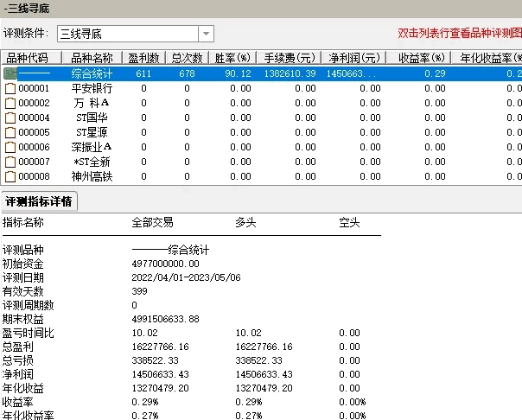Select the 综合统计 name cell
This screenshot has height=420, width=522.
[x=92, y=73]
